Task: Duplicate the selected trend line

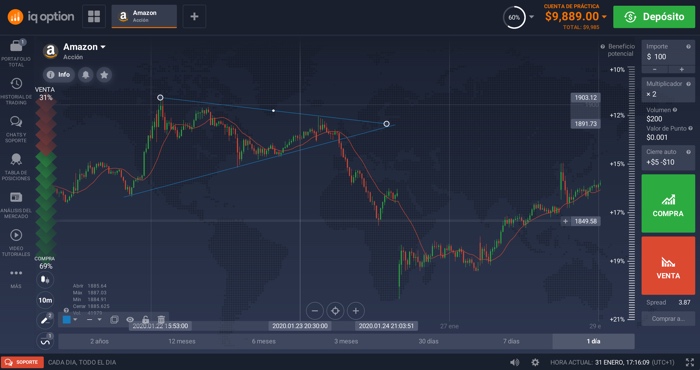Action: coord(114,320)
